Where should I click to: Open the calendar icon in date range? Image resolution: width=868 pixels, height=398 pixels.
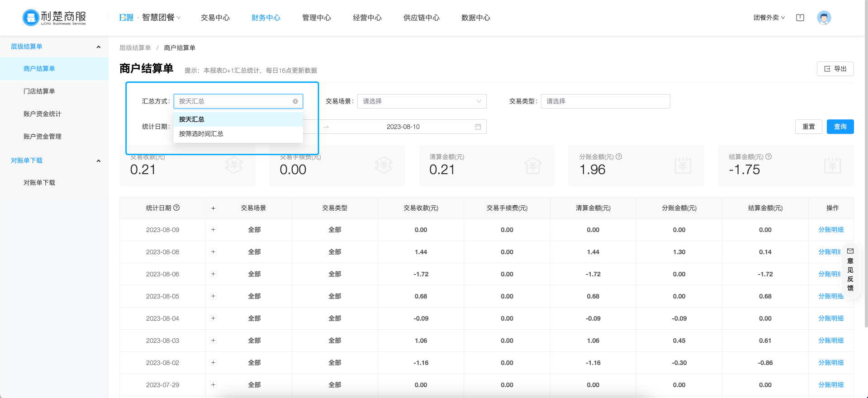[x=478, y=127]
